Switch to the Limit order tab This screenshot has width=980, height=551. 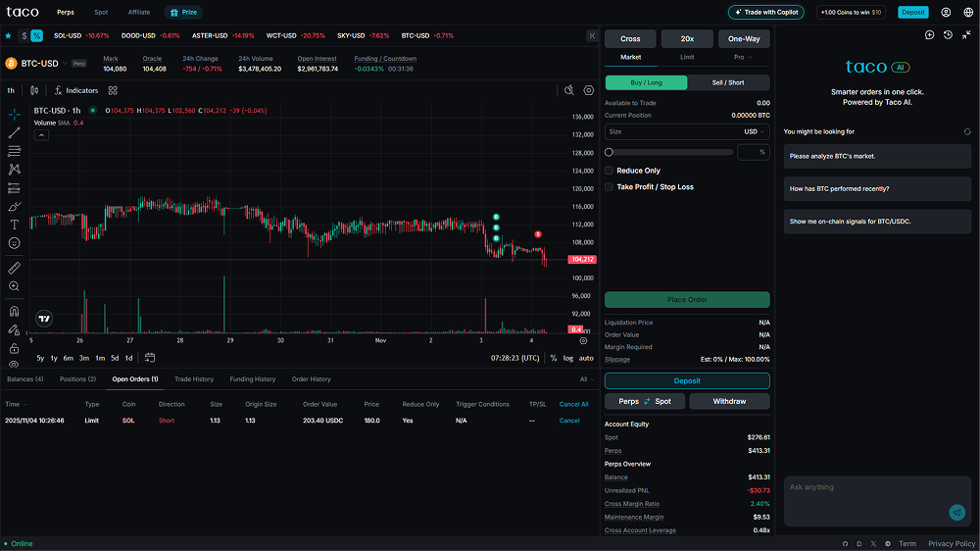tap(687, 57)
